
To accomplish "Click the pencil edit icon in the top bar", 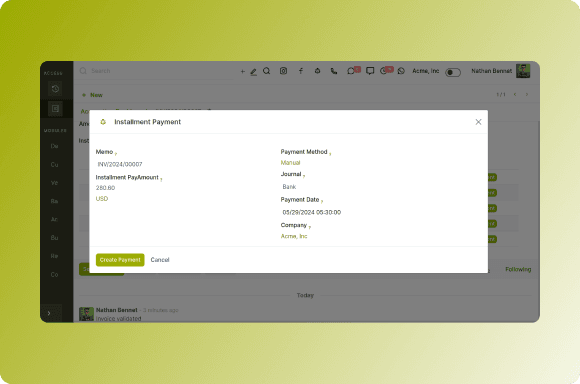I will (x=253, y=72).
